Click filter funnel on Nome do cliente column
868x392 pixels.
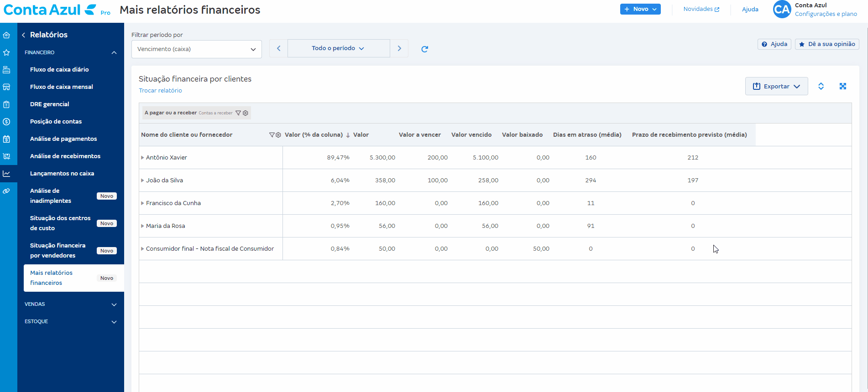pyautogui.click(x=272, y=135)
